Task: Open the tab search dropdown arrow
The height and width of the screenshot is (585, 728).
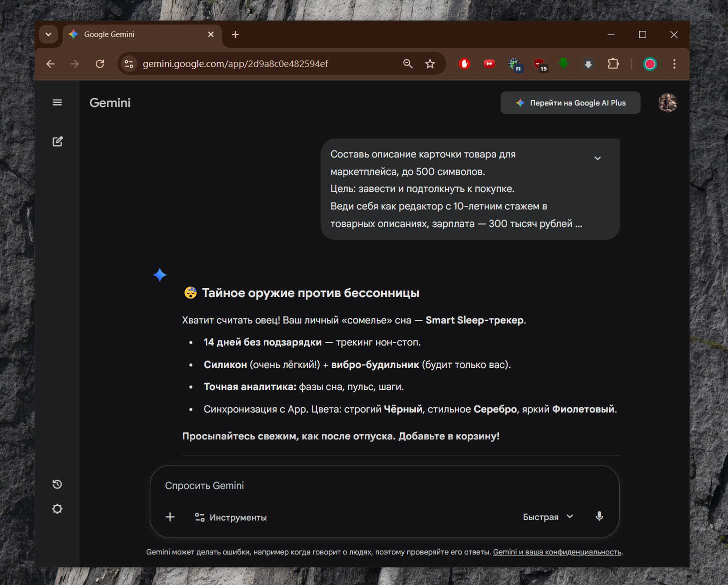Action: click(x=48, y=34)
